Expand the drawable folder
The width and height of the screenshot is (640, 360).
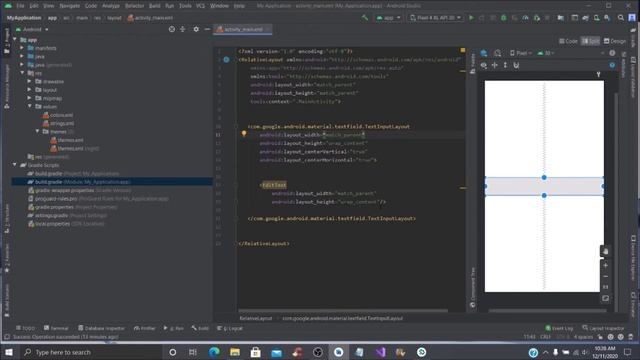pyautogui.click(x=29, y=82)
